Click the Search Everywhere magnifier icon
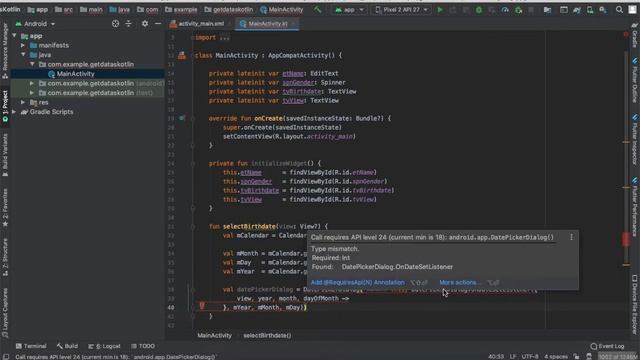This screenshot has width=640, height=360. coord(619,9)
